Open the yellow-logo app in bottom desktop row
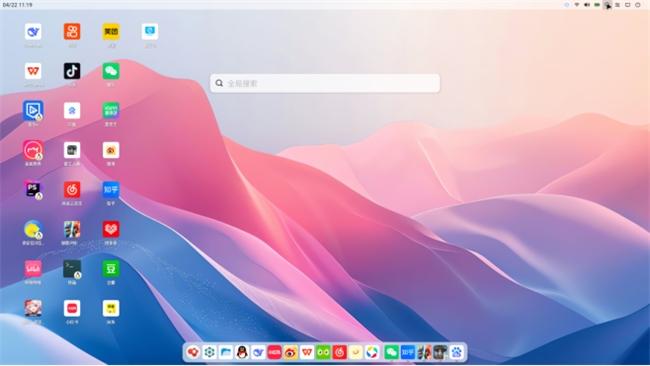Screen dimensions: 650x366 pos(111,308)
